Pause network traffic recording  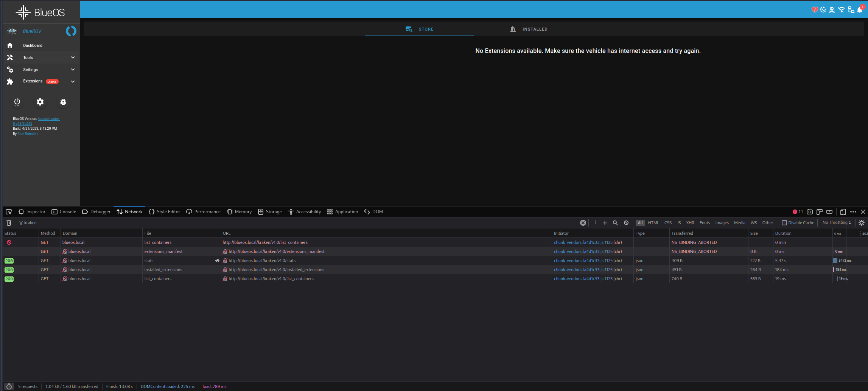pyautogui.click(x=594, y=223)
